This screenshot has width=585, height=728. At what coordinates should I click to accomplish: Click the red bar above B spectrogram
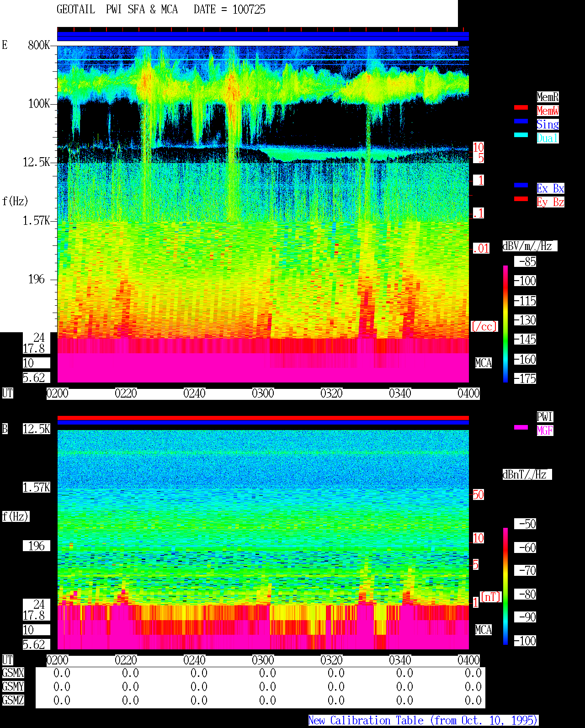point(263,418)
